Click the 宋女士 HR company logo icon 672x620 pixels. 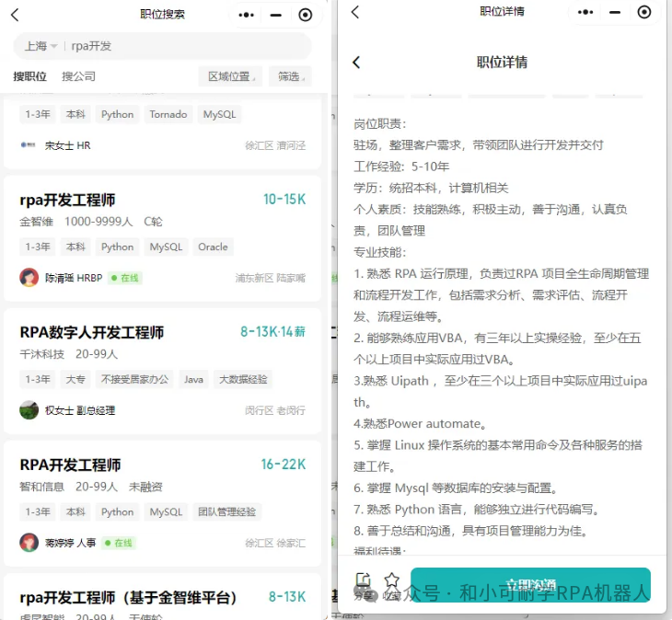point(29,145)
